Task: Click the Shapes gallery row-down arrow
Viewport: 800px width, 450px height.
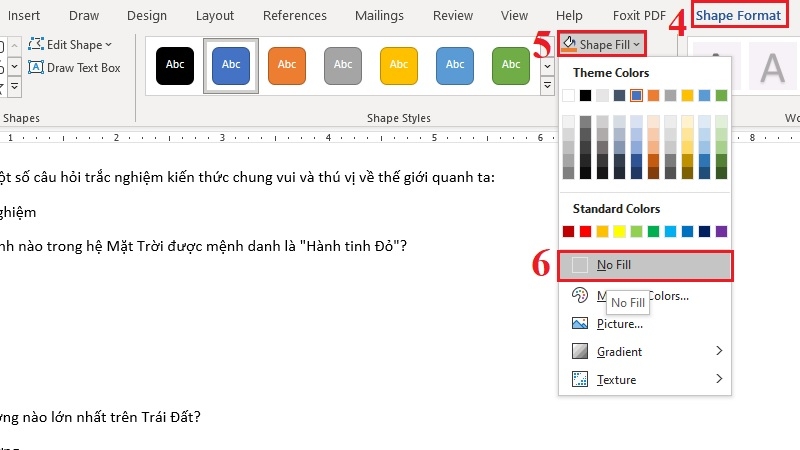Action: point(14,66)
